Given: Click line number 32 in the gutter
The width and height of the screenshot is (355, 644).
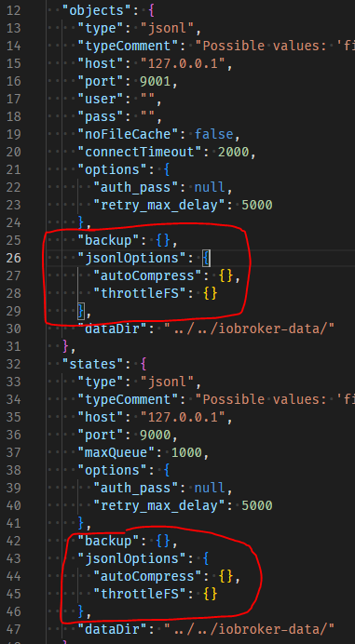Looking at the screenshot, I should pos(13,364).
